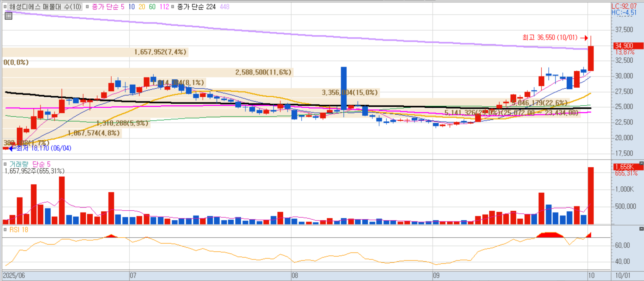644x281 pixels.
Task: Click the 1,000K volume axis label
Action: tap(625, 189)
